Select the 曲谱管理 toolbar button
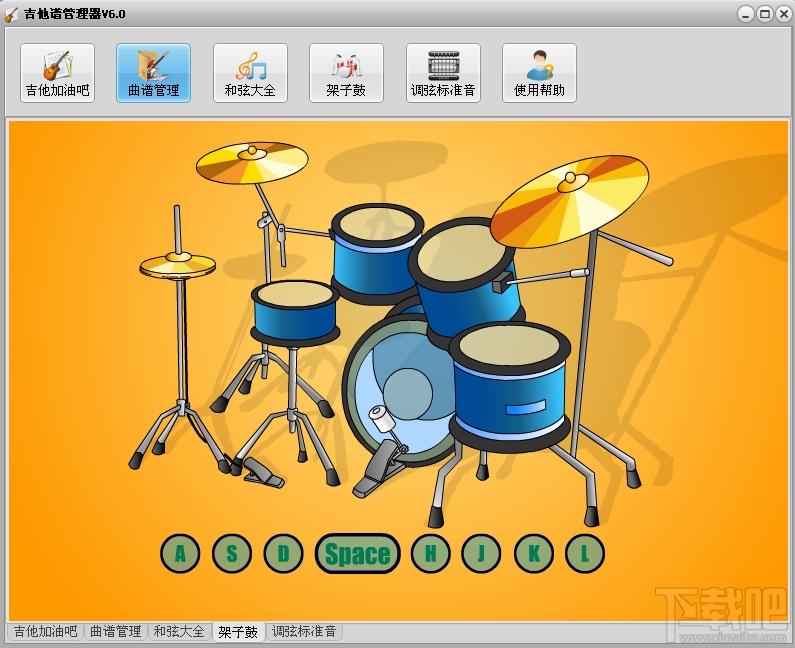 [154, 73]
